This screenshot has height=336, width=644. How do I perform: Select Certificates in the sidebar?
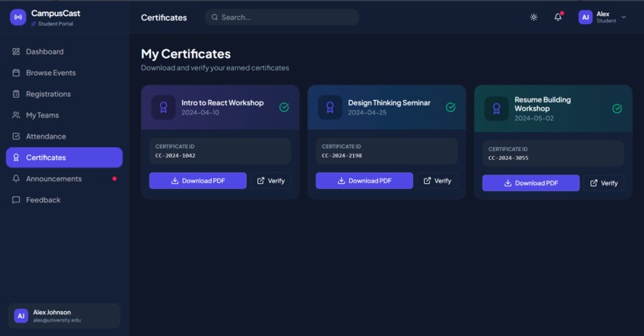tap(64, 158)
